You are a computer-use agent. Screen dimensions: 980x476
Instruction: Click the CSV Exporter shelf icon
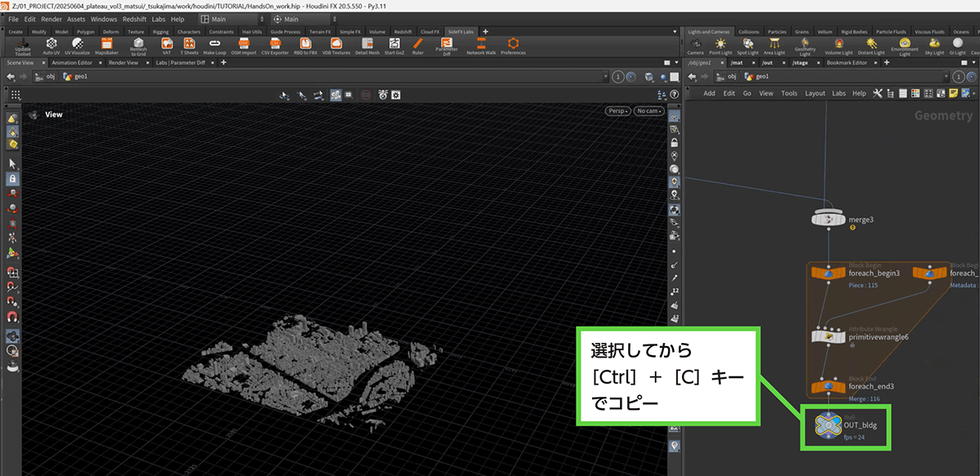(x=275, y=45)
